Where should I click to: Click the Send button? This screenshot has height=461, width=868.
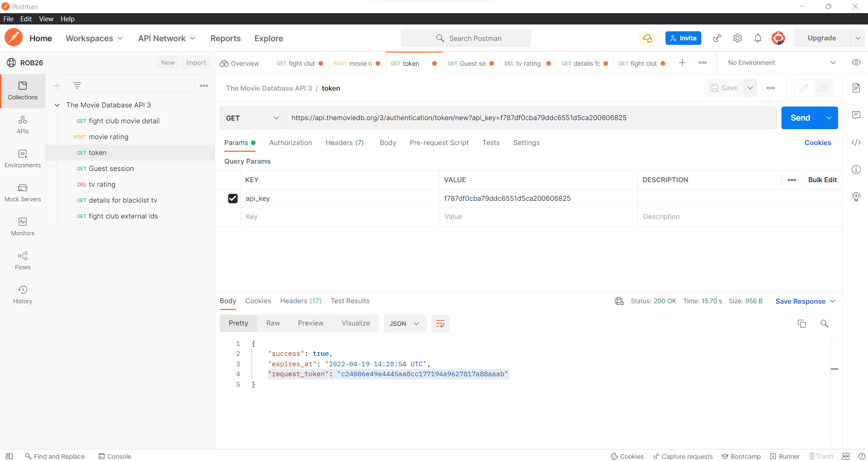[x=800, y=118]
